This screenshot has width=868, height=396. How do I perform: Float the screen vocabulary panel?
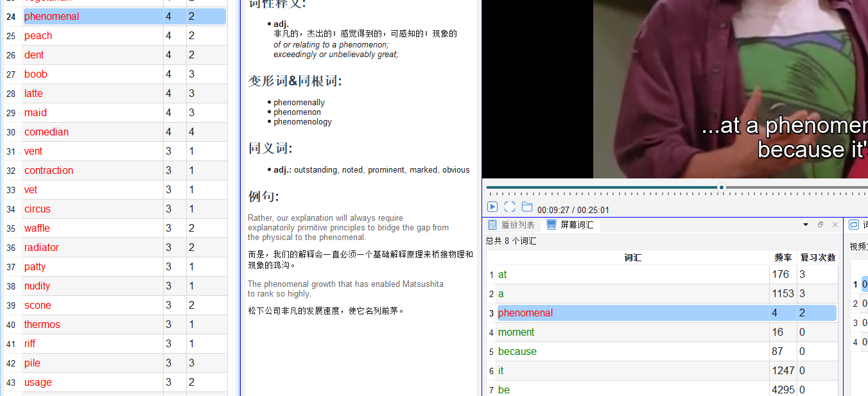820,225
